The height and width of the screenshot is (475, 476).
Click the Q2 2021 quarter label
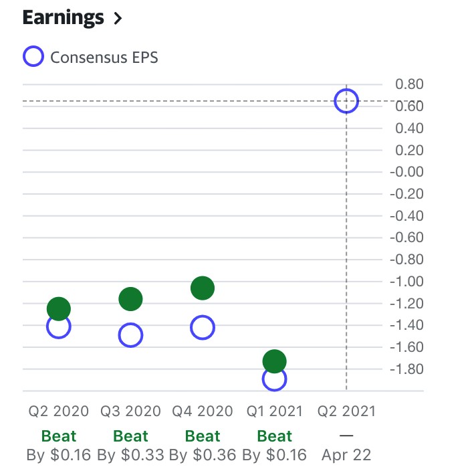coord(346,411)
